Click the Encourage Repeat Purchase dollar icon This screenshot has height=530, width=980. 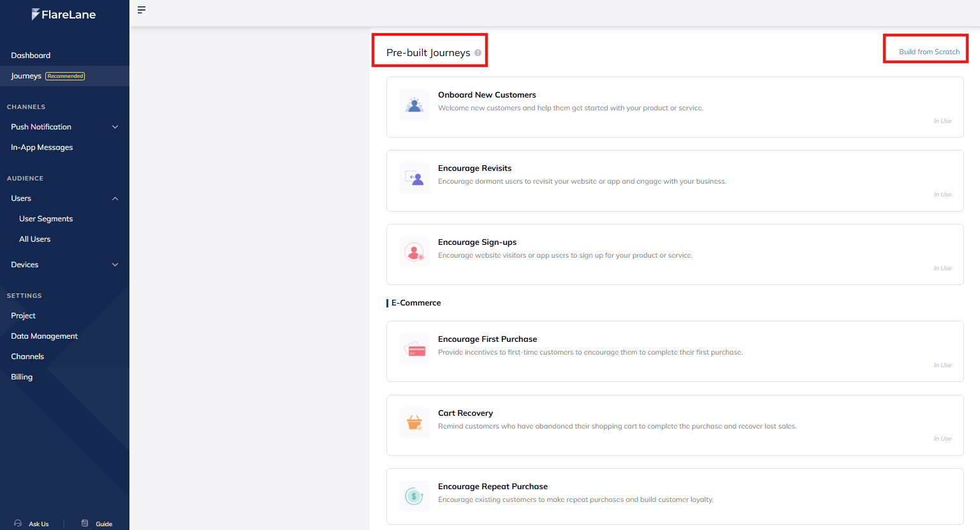tap(414, 496)
